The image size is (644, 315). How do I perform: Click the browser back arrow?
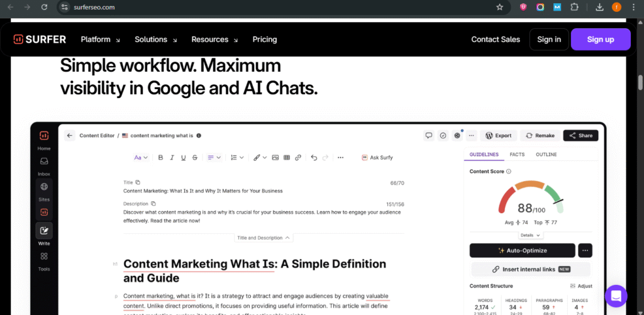pyautogui.click(x=10, y=7)
